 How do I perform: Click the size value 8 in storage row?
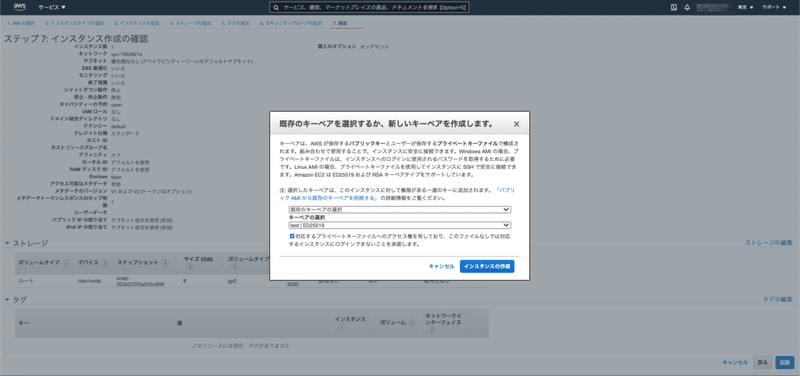(x=185, y=281)
